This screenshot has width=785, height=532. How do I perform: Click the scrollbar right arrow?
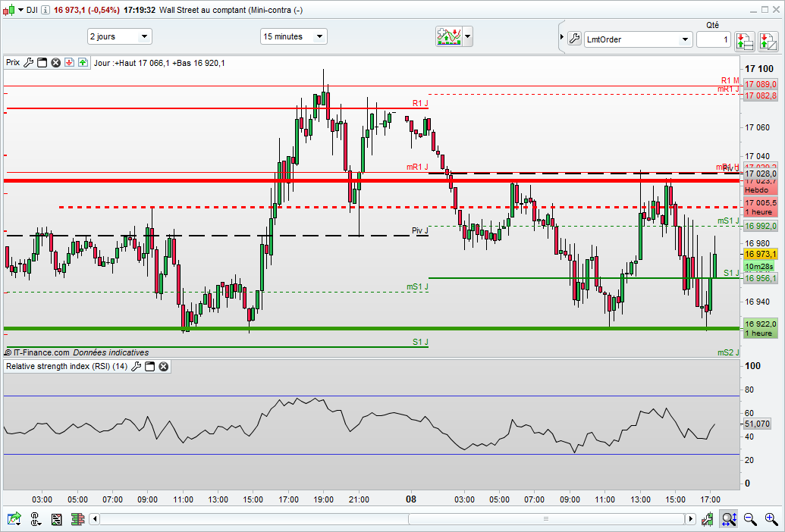tap(691, 519)
